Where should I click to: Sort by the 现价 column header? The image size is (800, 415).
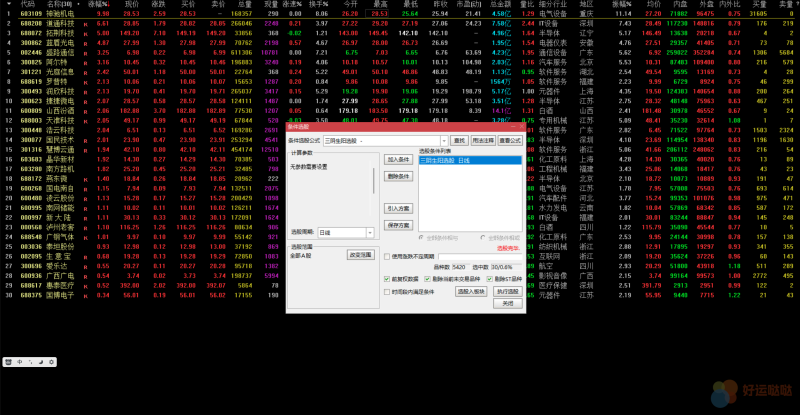132,4
